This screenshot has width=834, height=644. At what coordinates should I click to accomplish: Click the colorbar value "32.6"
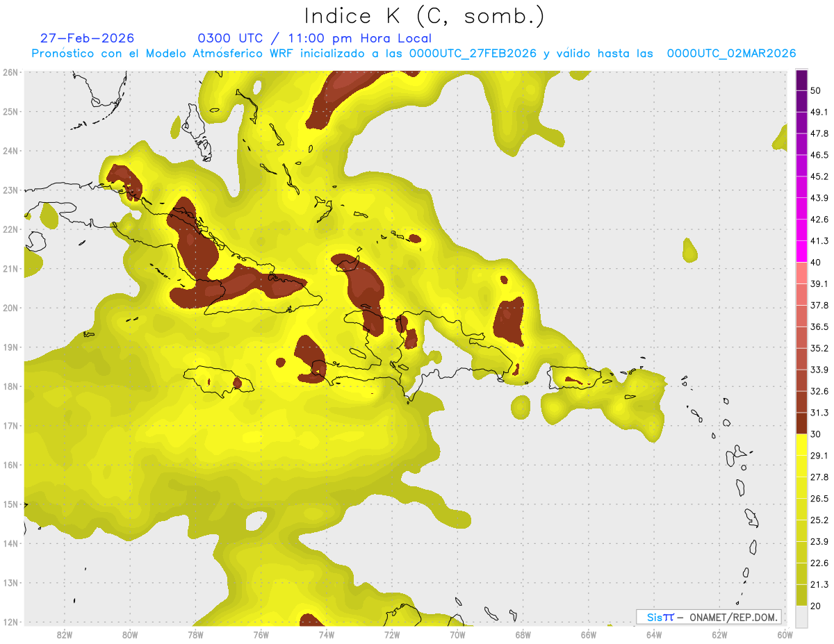pyautogui.click(x=819, y=391)
